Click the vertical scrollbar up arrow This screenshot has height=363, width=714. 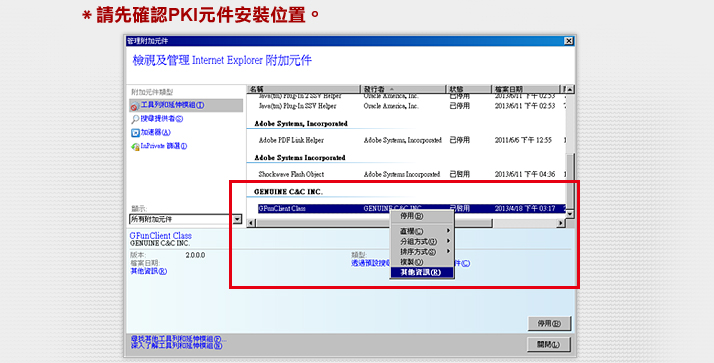click(570, 90)
